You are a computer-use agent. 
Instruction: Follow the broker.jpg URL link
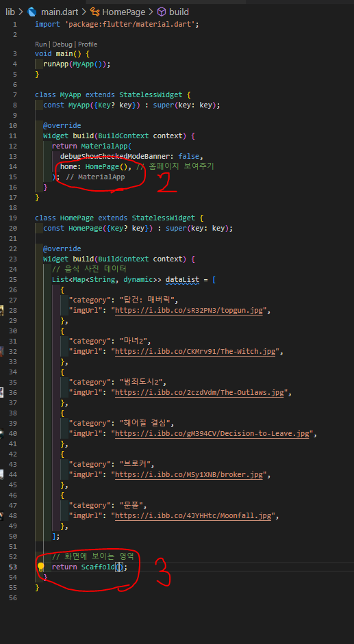point(189,475)
